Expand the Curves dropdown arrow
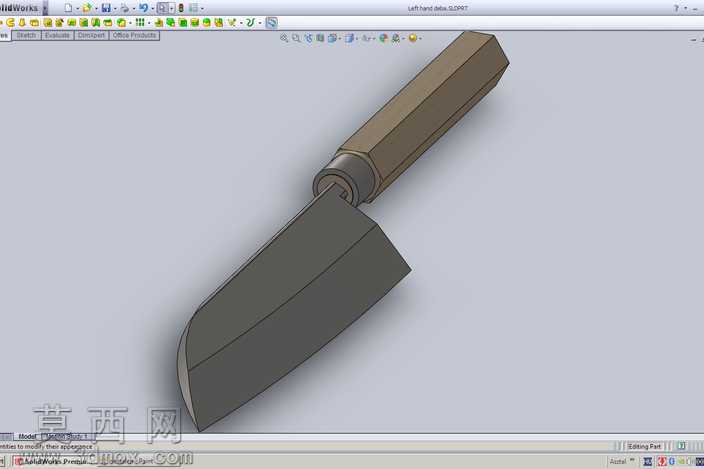The width and height of the screenshot is (704, 469). pyautogui.click(x=260, y=23)
